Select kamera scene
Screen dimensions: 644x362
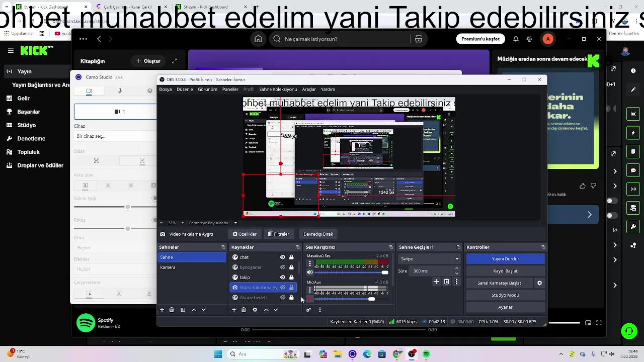[x=192, y=267]
